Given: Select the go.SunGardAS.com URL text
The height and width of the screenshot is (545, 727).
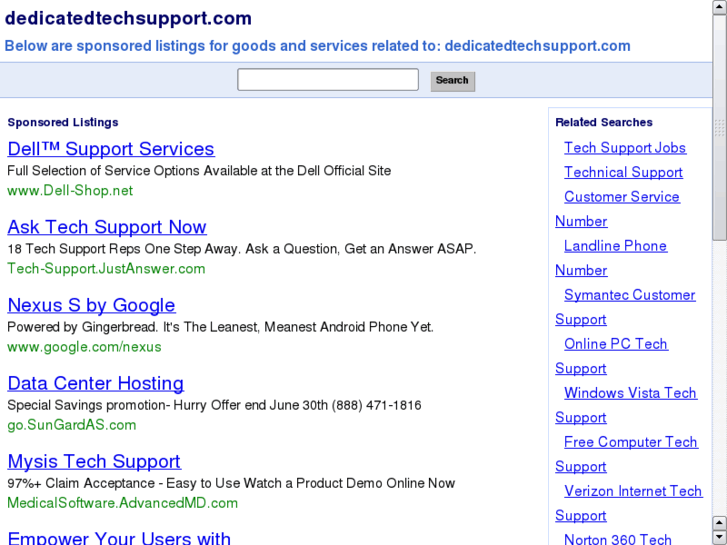Looking at the screenshot, I should point(72,425).
